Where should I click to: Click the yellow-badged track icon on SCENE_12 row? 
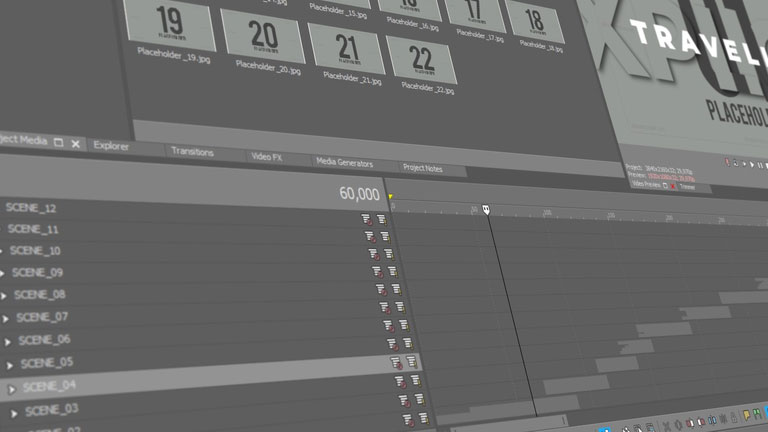click(381, 220)
